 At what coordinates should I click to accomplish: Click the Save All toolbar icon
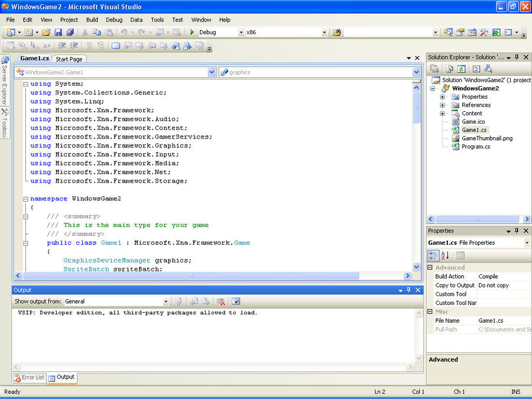(x=70, y=33)
